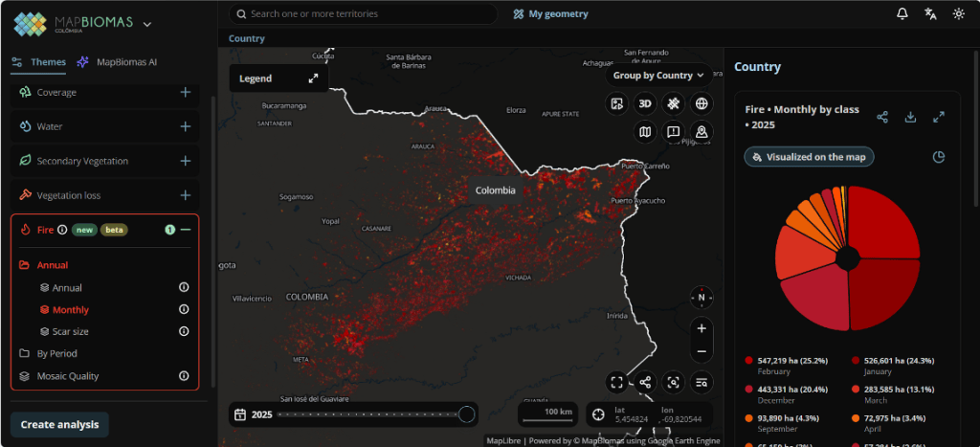Viewport: 980px width, 447px height.
Task: Open the language translation icon
Action: [x=930, y=13]
